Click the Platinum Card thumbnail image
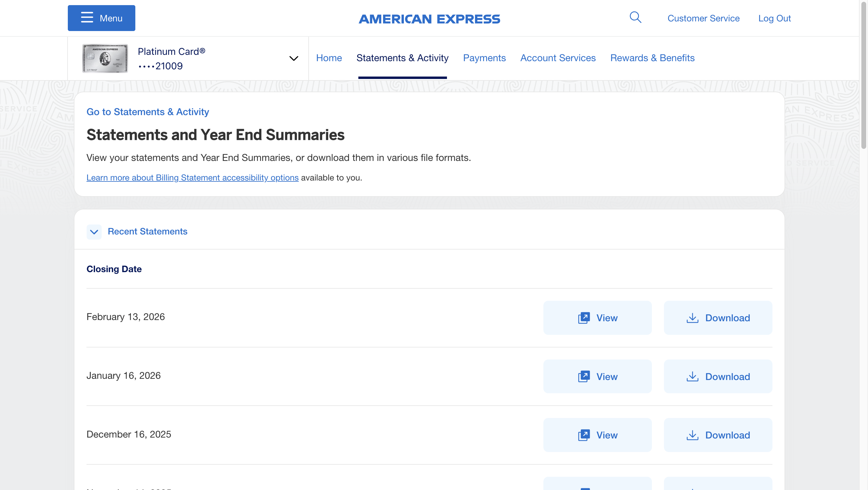Screen dimensions: 868x490 click(x=105, y=58)
